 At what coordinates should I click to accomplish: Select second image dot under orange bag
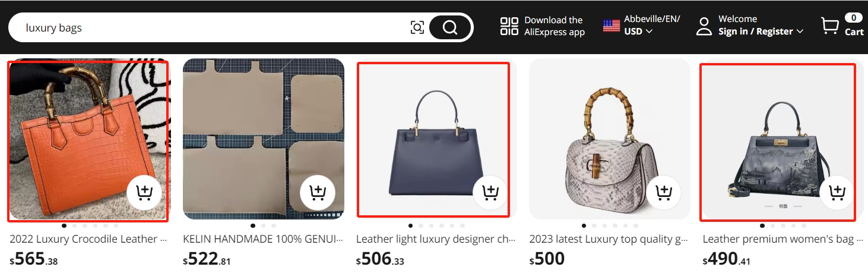pos(74,226)
